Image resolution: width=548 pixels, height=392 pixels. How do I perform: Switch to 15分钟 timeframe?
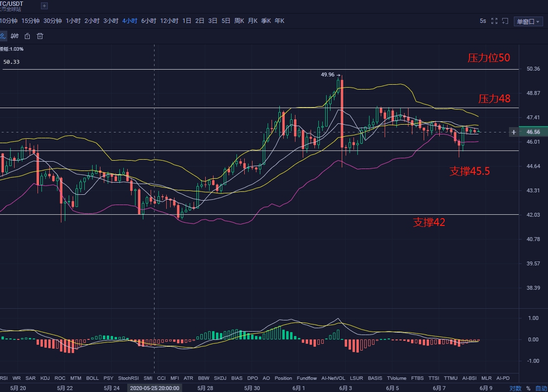30,21
